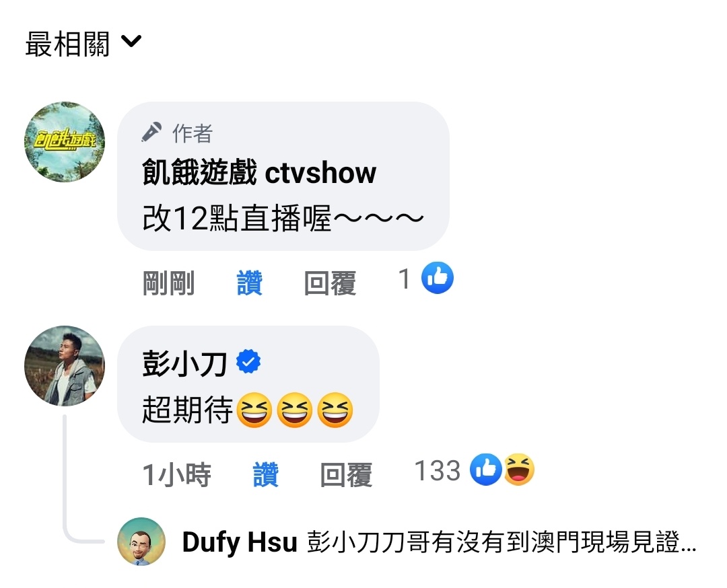Click the 飢餓遊戲 ctvshow author name
727x588 pixels.
258,172
